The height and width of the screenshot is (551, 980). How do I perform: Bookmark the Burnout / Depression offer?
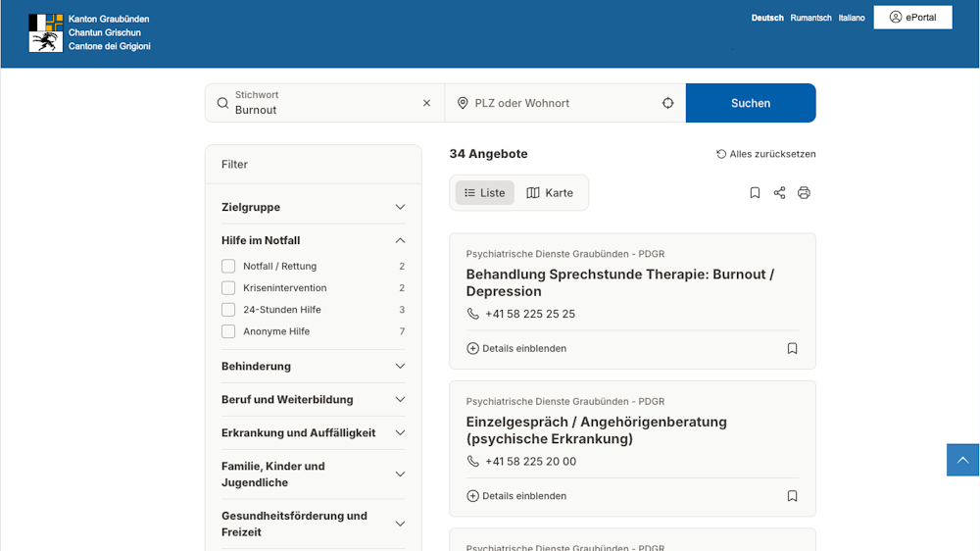792,348
